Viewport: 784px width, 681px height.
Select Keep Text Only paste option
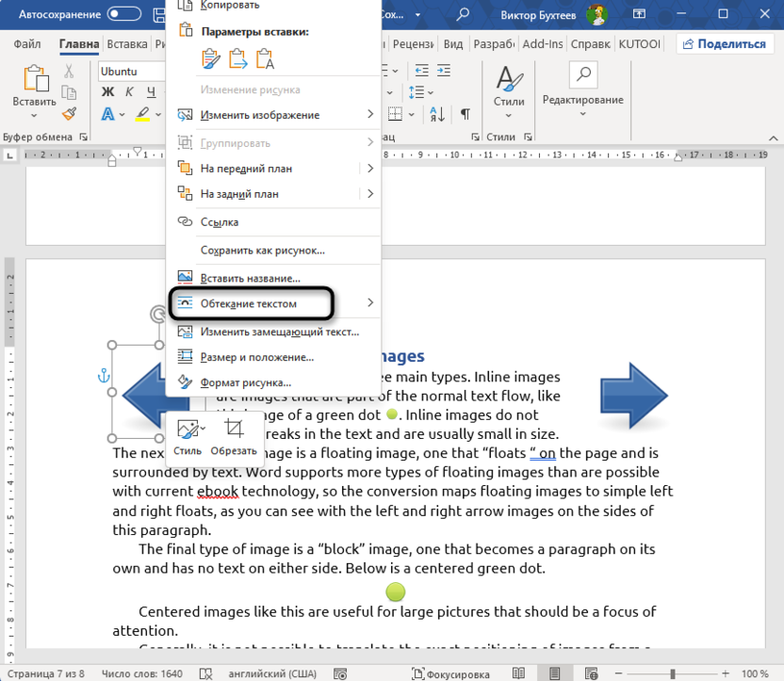[265, 58]
